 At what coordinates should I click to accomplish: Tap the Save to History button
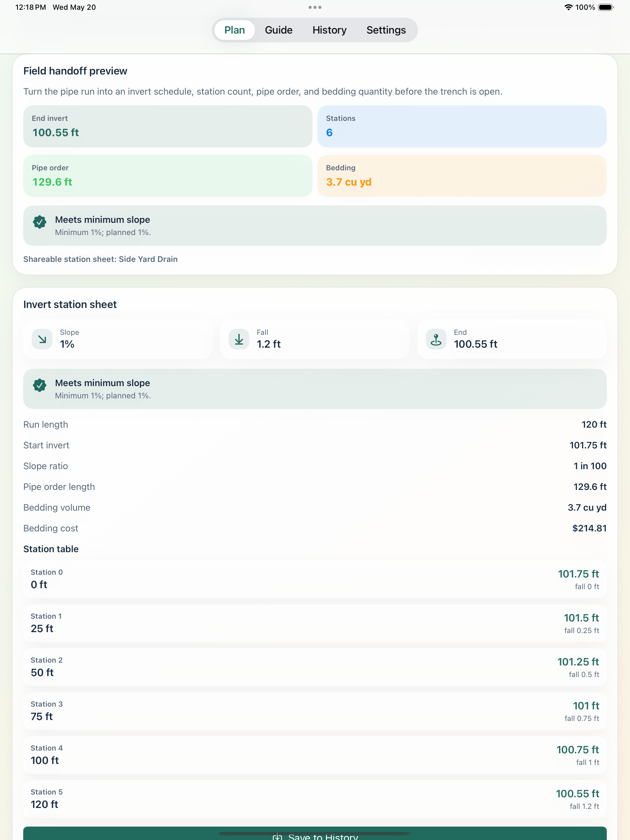tap(315, 833)
